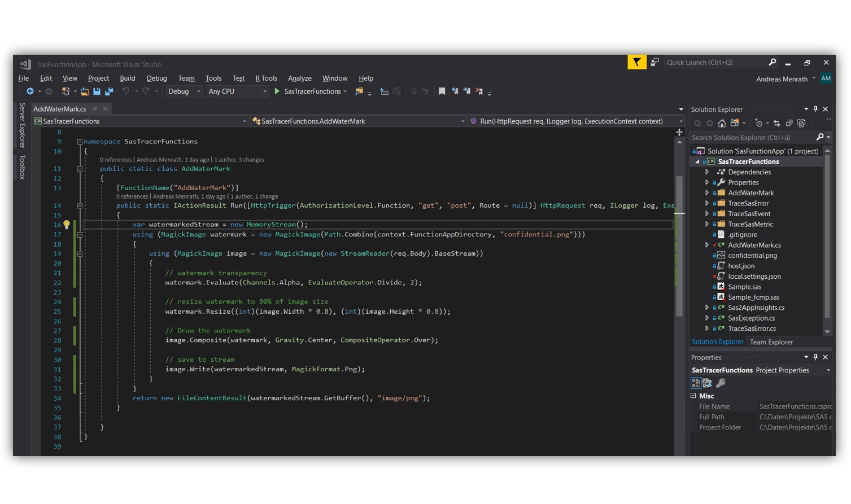The width and height of the screenshot is (851, 504).
Task: Open the Send Feedback icon
Action: point(655,62)
